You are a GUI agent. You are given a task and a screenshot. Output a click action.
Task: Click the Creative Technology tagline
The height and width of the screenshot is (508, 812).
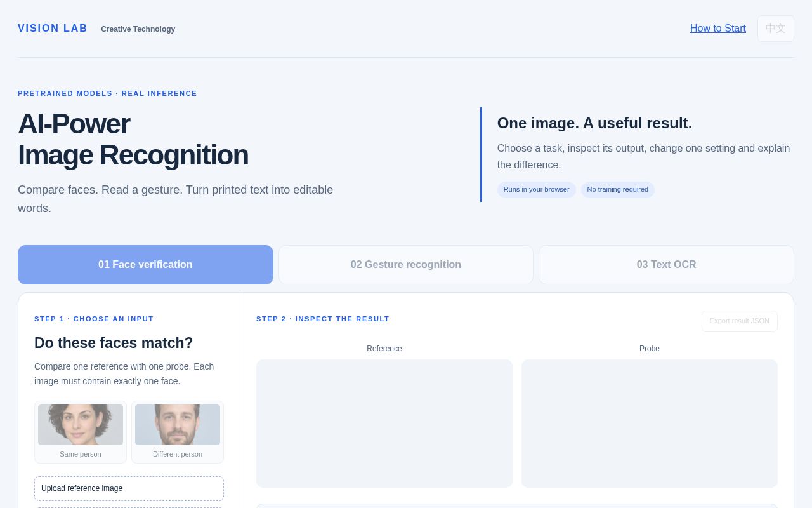coord(138,29)
